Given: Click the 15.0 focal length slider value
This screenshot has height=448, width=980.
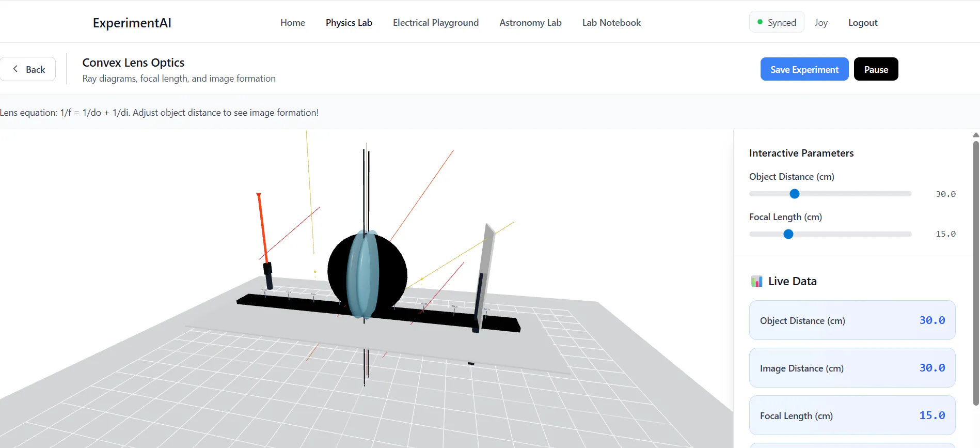Looking at the screenshot, I should click(x=945, y=234).
